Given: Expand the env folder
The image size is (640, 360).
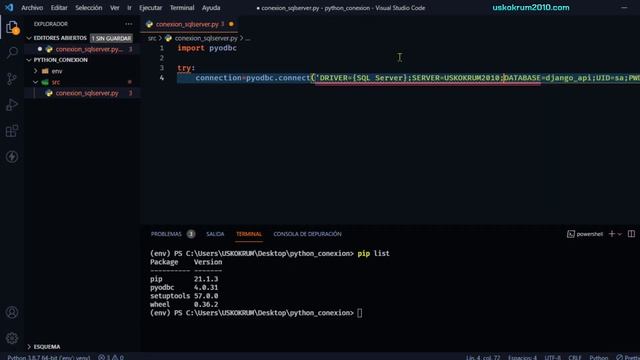Looking at the screenshot, I should pos(36,71).
